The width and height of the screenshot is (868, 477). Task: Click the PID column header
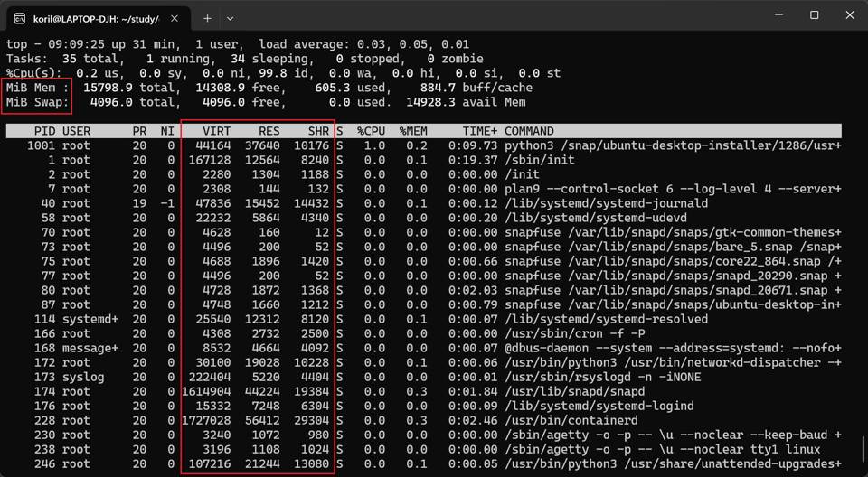(44, 131)
